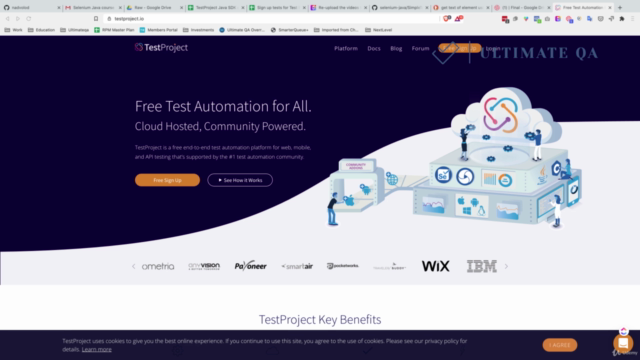Click the orange Free Sign Up hero button

click(167, 180)
